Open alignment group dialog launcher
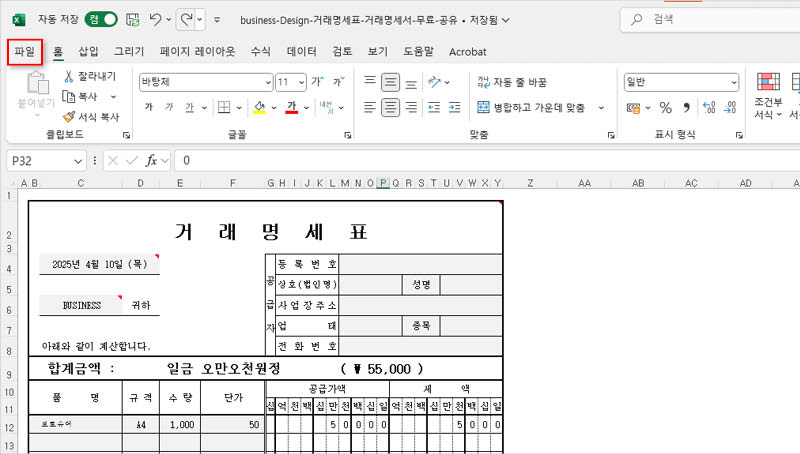This screenshot has height=454, width=800. tap(611, 135)
